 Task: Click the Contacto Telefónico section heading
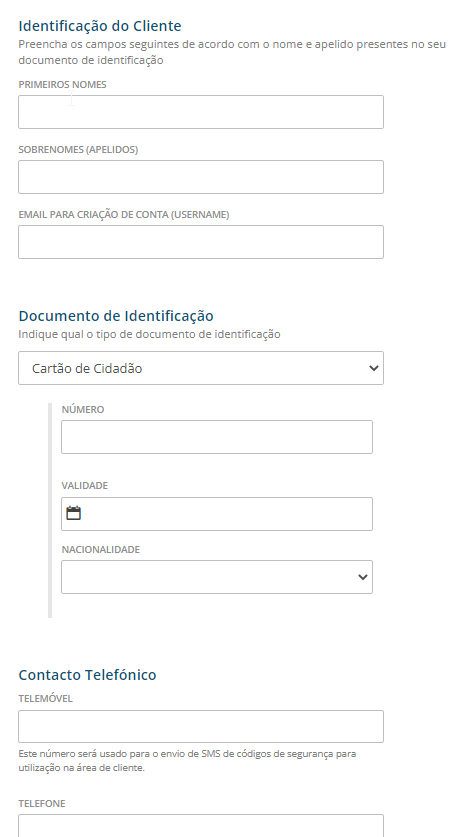pos(88,675)
